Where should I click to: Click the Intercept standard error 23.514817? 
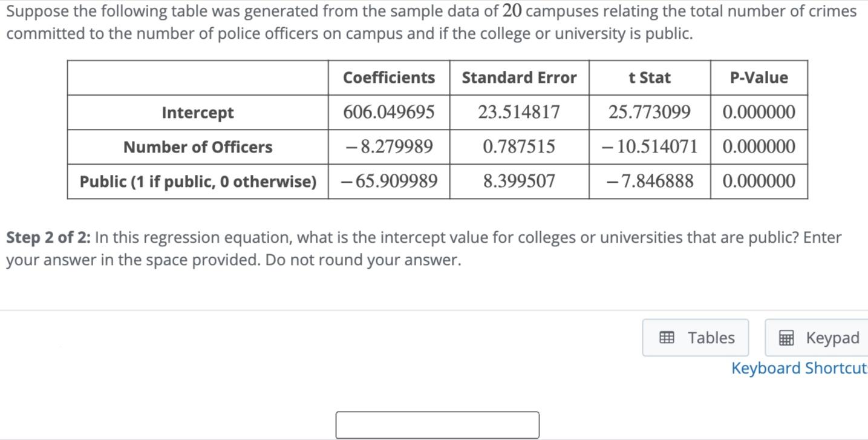[x=519, y=113]
